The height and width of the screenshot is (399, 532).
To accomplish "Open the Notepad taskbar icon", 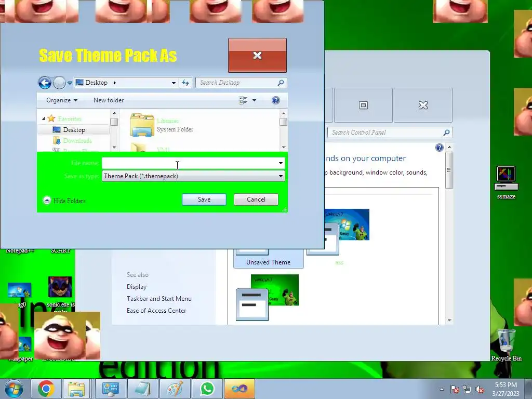I will point(142,389).
